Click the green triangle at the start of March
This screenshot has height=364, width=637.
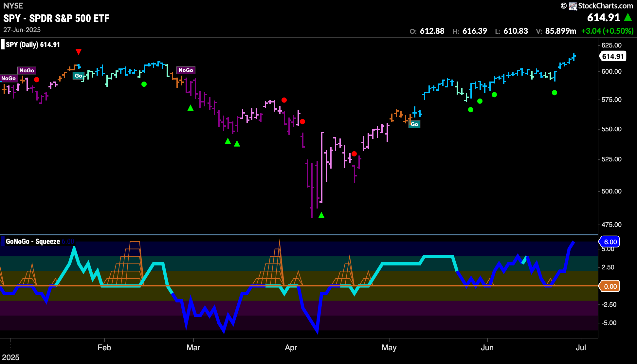[x=191, y=108]
